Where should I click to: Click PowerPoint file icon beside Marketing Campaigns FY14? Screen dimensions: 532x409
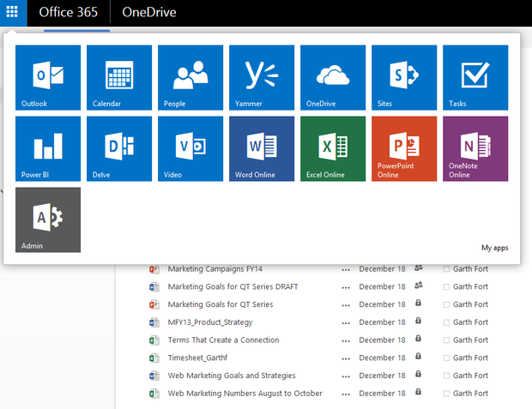pos(154,269)
